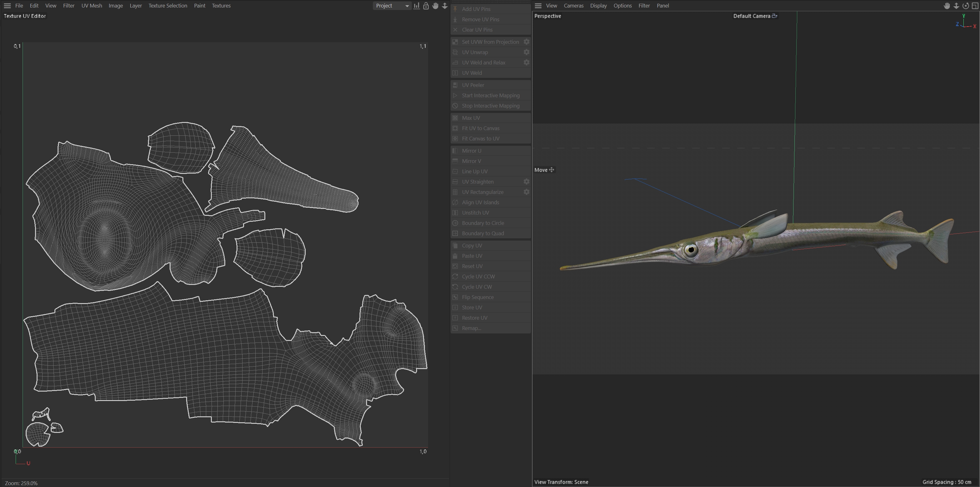The width and height of the screenshot is (980, 487).
Task: Open UV Rectangularize settings gear
Action: pyautogui.click(x=527, y=192)
